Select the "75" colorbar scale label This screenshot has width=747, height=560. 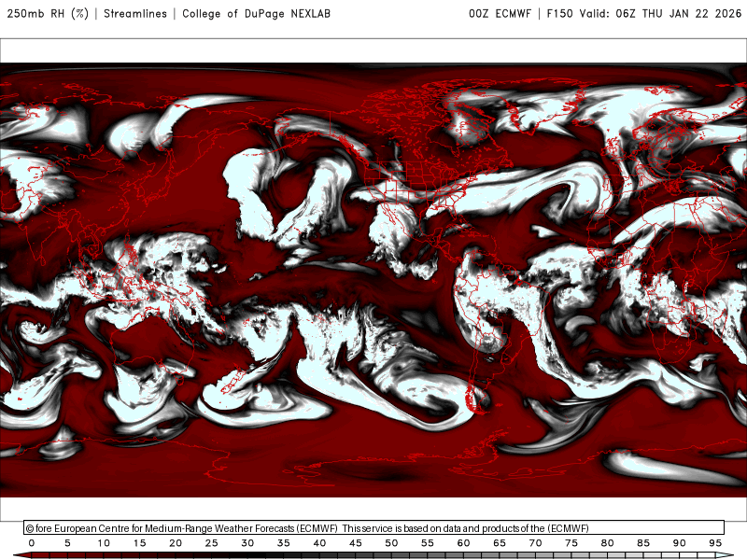571,543
